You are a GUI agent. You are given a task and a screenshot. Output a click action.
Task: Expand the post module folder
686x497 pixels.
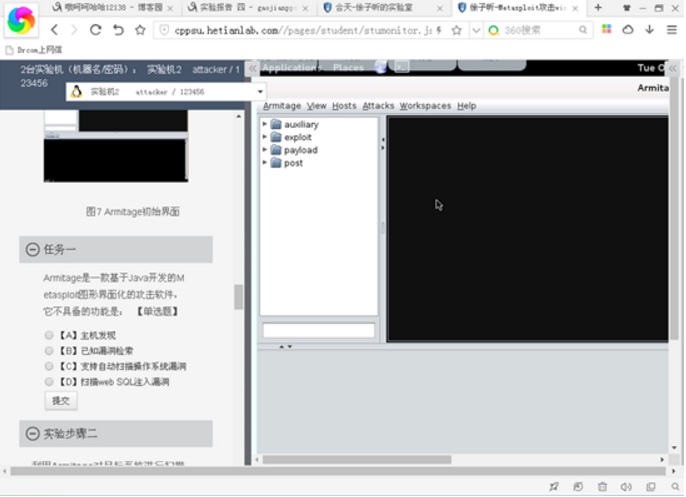265,163
